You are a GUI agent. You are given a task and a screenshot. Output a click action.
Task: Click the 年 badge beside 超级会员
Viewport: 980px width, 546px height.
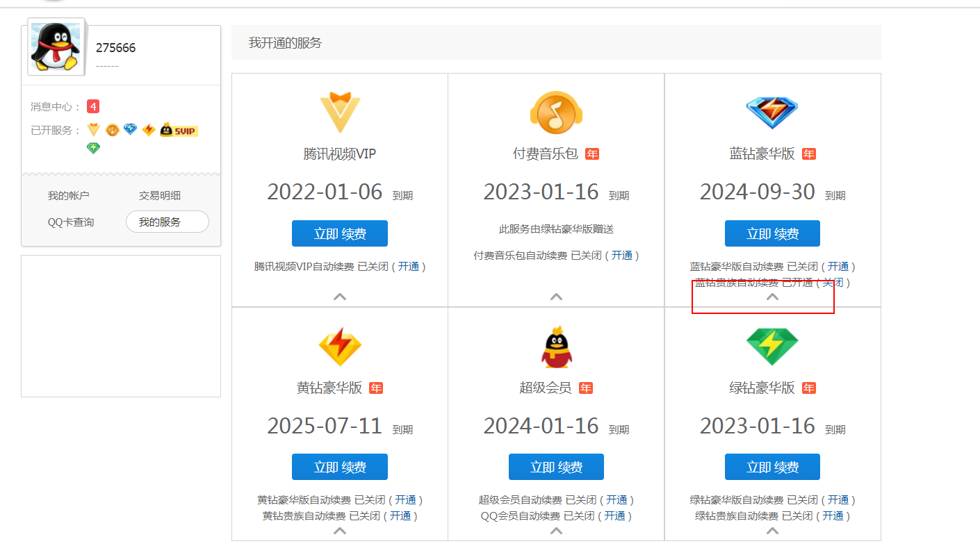click(586, 388)
